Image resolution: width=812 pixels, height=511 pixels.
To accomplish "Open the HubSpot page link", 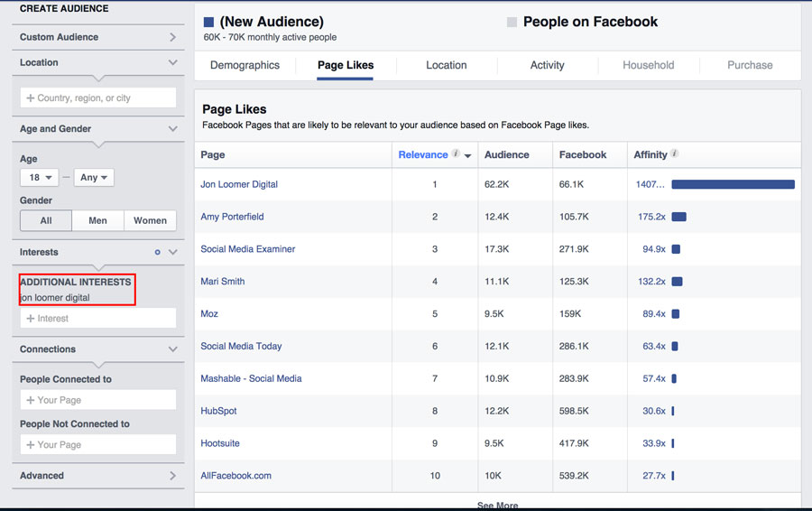I will (x=218, y=411).
